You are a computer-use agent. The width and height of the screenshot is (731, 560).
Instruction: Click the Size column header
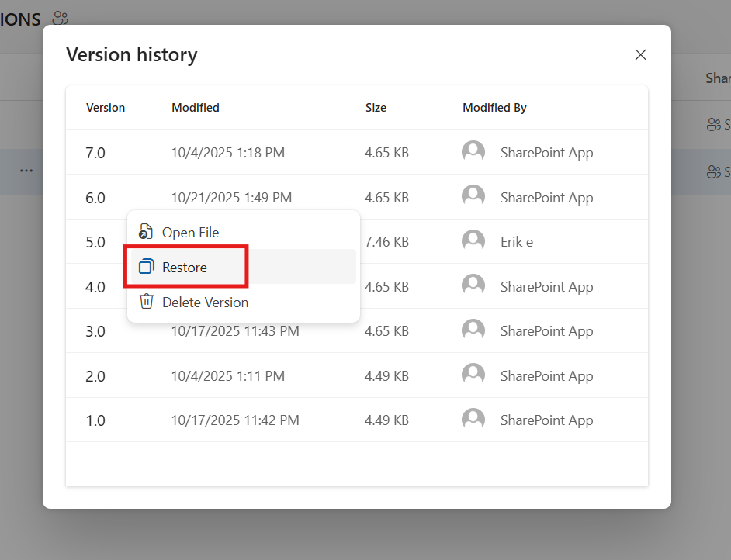tap(376, 108)
